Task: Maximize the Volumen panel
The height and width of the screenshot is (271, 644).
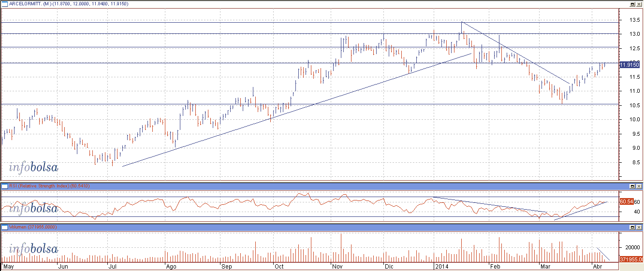Action: coord(632,227)
